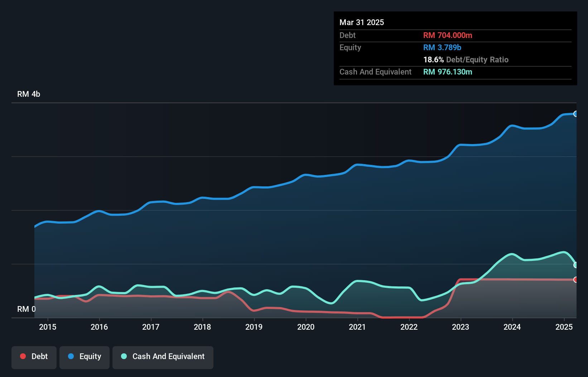Select the Equity endpoint marker on the chart
This screenshot has height=377, width=588.
click(576, 114)
